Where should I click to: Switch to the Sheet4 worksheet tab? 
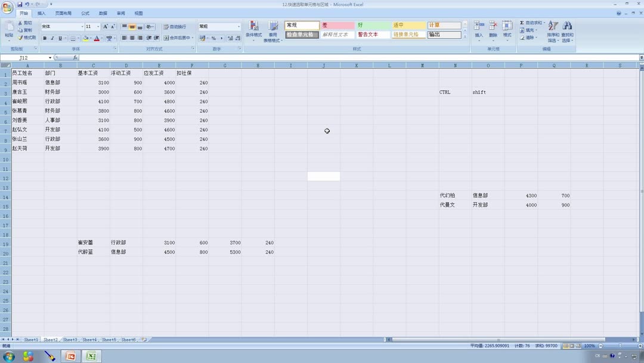coord(89,339)
